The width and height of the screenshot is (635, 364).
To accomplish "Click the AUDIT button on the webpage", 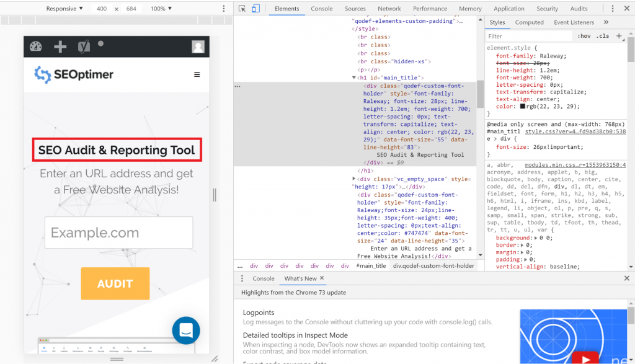I will pyautogui.click(x=115, y=283).
